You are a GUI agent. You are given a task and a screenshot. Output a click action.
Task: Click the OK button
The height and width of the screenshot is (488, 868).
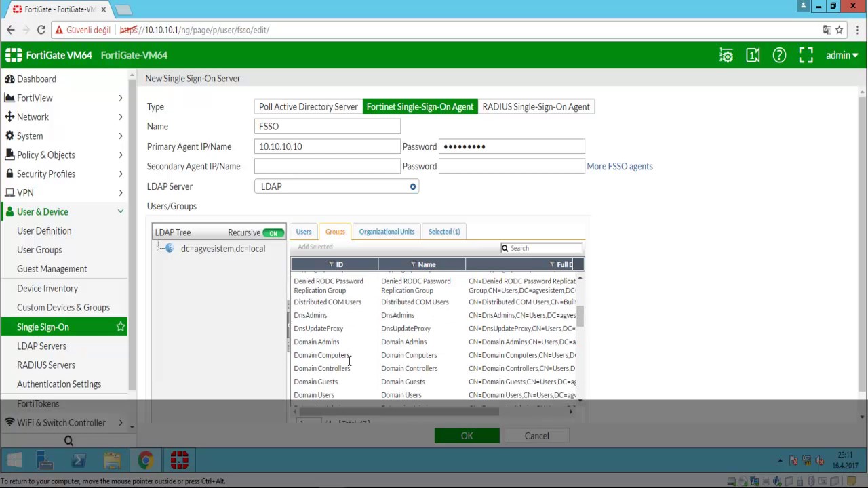tap(467, 436)
